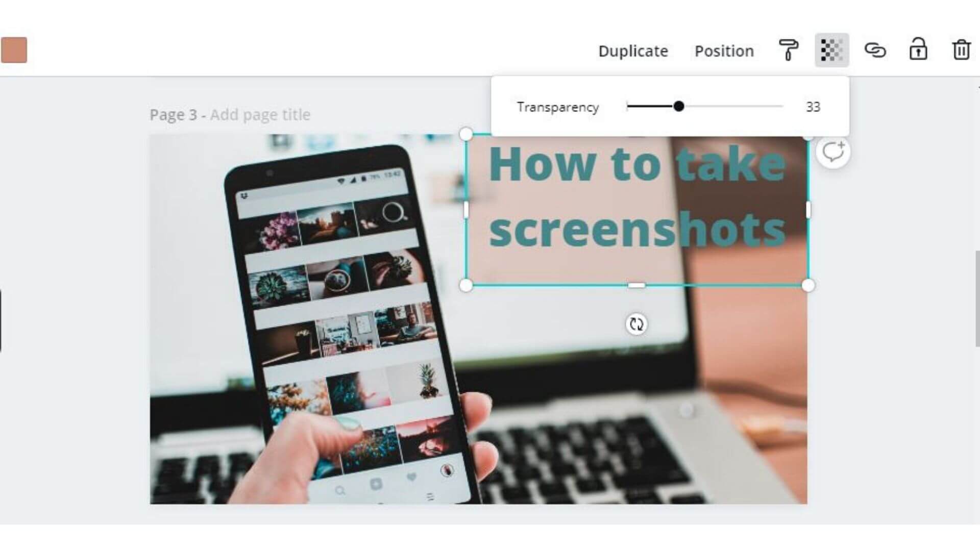This screenshot has width=980, height=551.
Task: Access duplicate options from top menu
Action: coord(632,51)
